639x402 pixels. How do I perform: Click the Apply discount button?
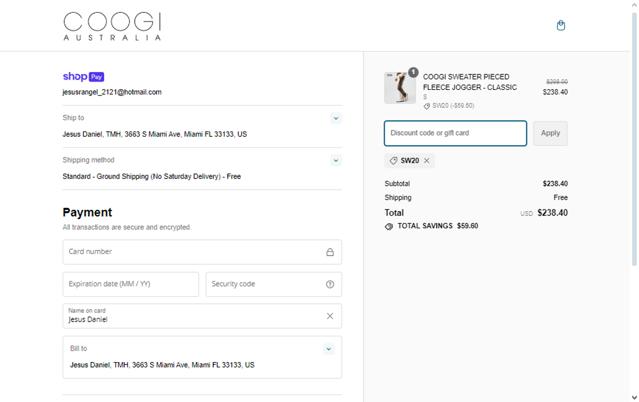point(550,133)
